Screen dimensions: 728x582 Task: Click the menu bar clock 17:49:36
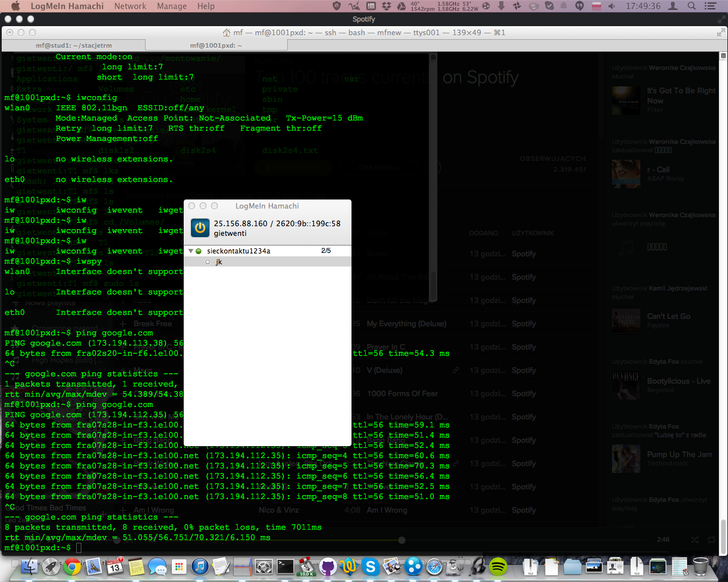643,6
